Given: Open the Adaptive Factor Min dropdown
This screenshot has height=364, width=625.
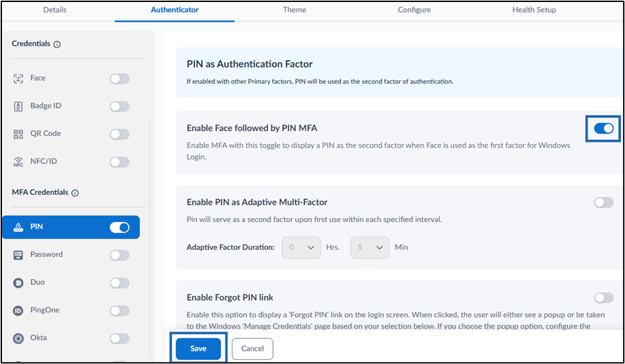Looking at the screenshot, I should tap(370, 248).
